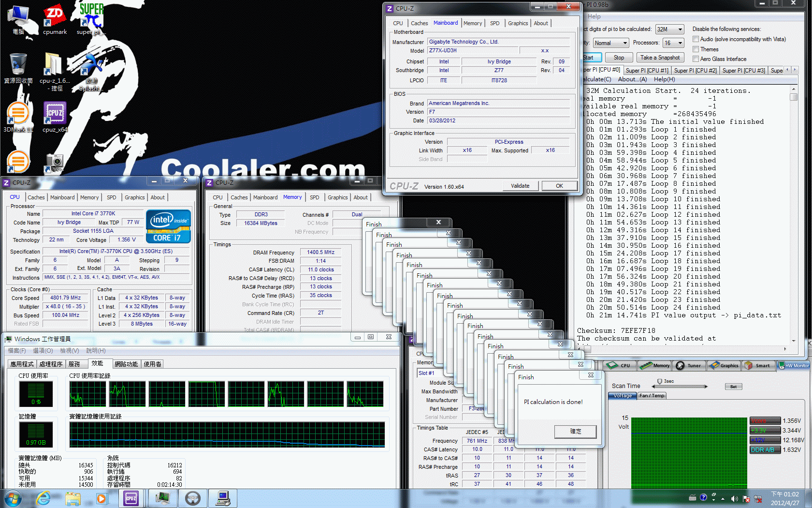Open the CPU section in tuner utility

(619, 365)
